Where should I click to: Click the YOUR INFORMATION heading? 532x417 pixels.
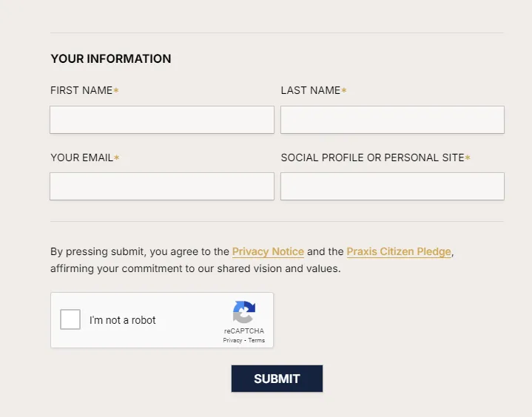[111, 59]
